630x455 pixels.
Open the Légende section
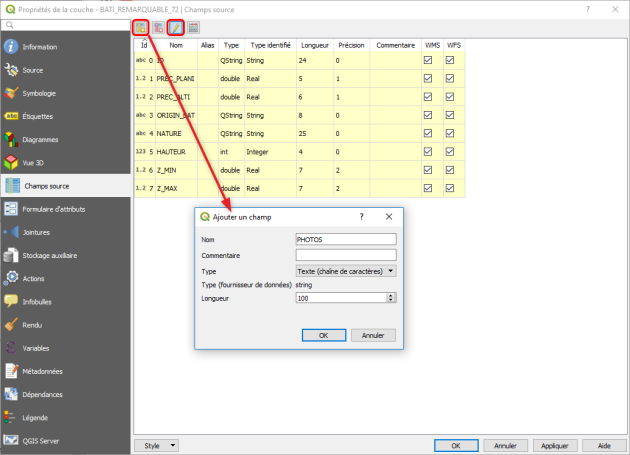[x=65, y=418]
